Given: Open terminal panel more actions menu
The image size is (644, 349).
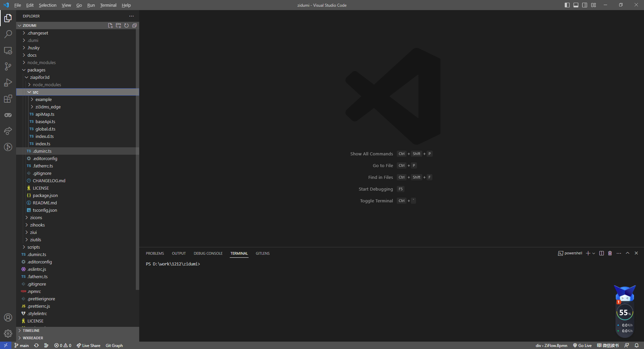Looking at the screenshot, I should click(x=619, y=253).
